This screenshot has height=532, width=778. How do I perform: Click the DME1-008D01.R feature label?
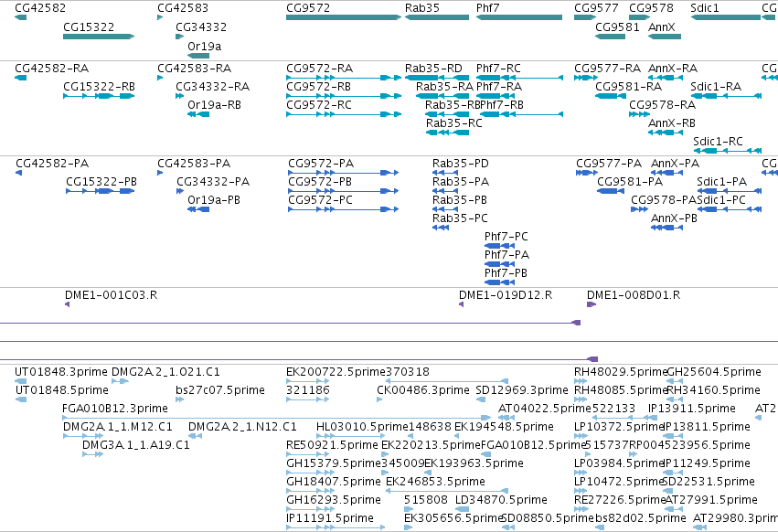click(634, 294)
